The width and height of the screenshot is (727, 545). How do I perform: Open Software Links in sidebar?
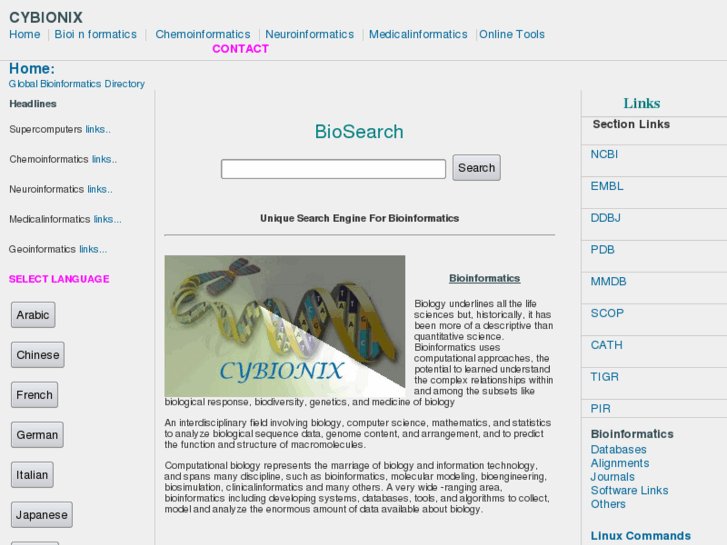tap(629, 490)
